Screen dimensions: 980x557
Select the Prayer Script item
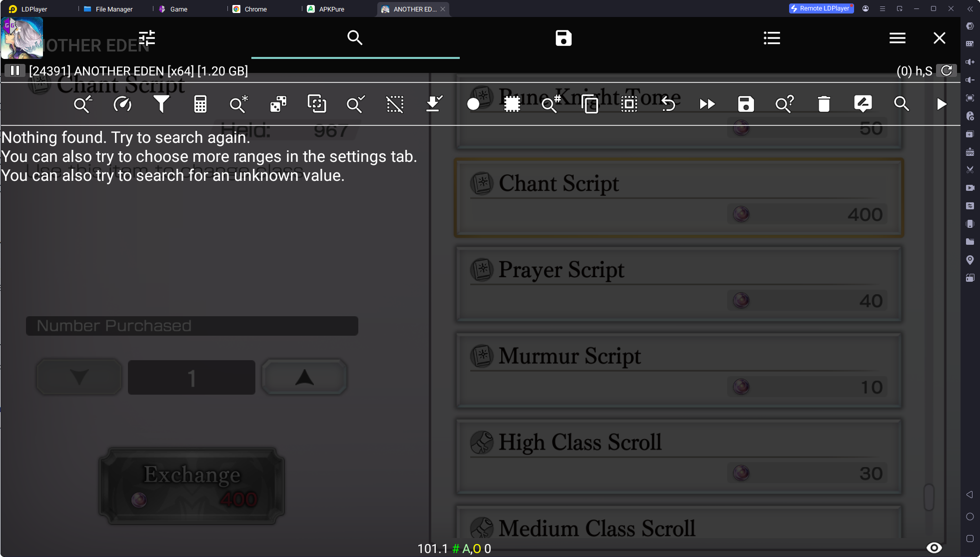[679, 284]
